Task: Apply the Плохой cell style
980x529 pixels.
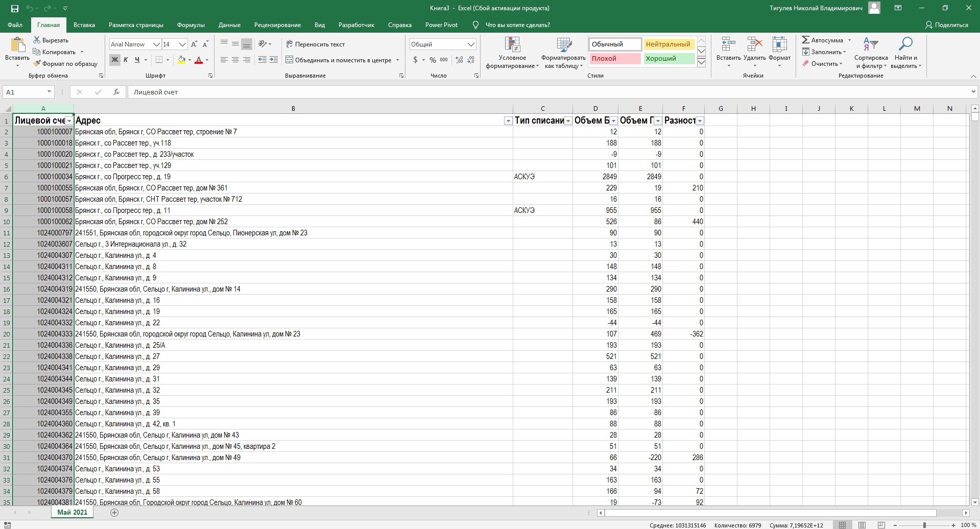Action: pos(614,59)
